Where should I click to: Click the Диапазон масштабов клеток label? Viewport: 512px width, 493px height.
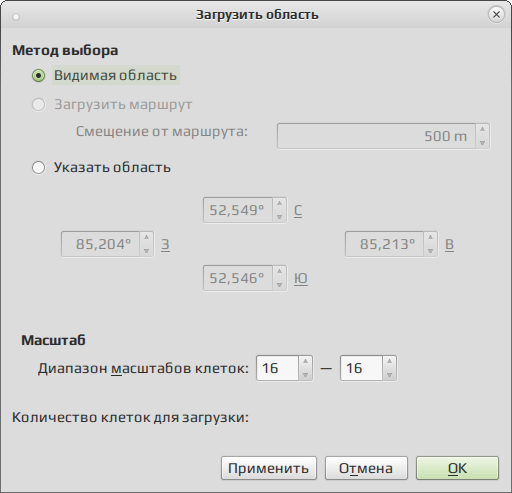(143, 368)
